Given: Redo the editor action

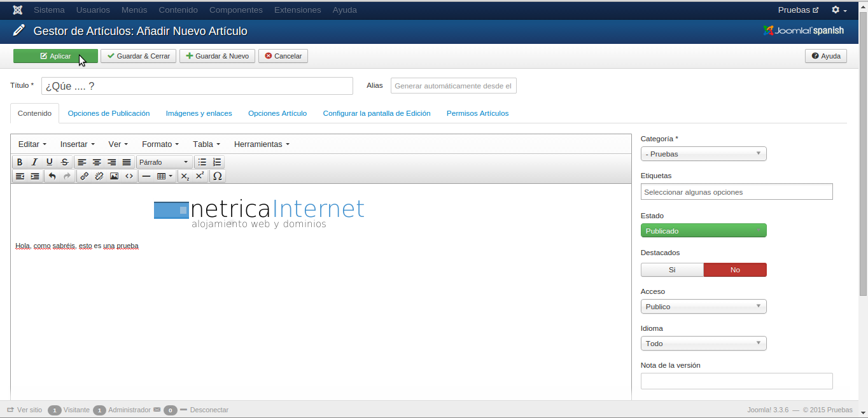Looking at the screenshot, I should pyautogui.click(x=67, y=176).
